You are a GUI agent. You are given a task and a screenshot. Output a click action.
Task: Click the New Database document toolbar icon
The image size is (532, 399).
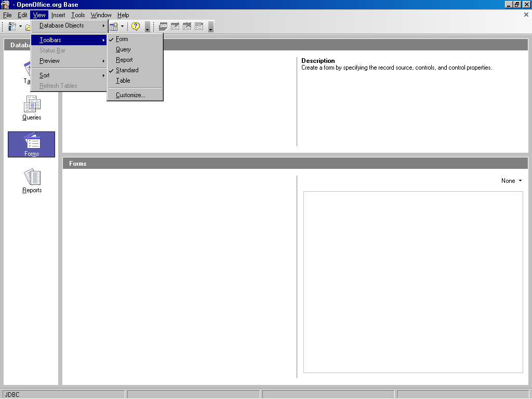tap(12, 26)
